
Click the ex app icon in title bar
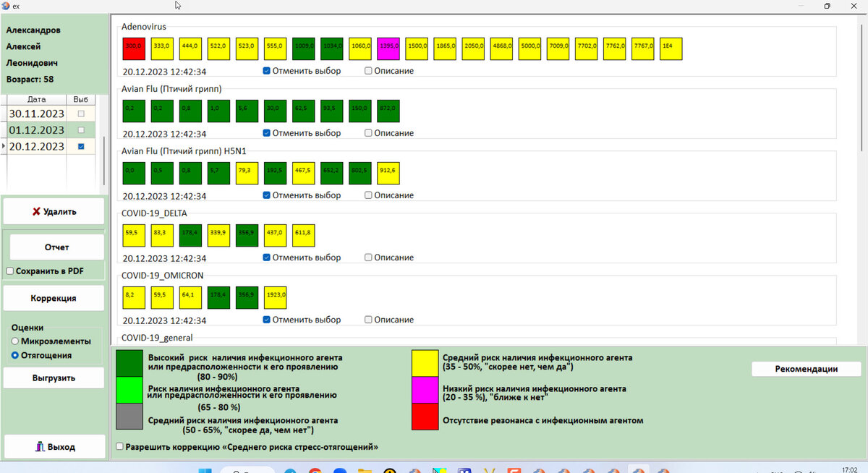6,5
